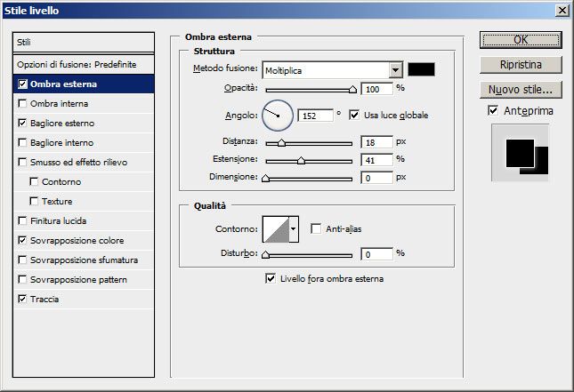Enable the Ombra interna checkbox
Viewport: 574px width, 392px height.
click(22, 103)
